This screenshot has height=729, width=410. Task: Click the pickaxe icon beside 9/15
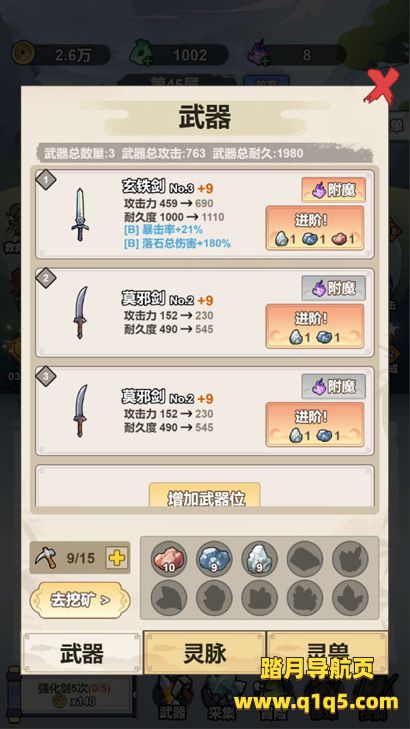click(46, 557)
